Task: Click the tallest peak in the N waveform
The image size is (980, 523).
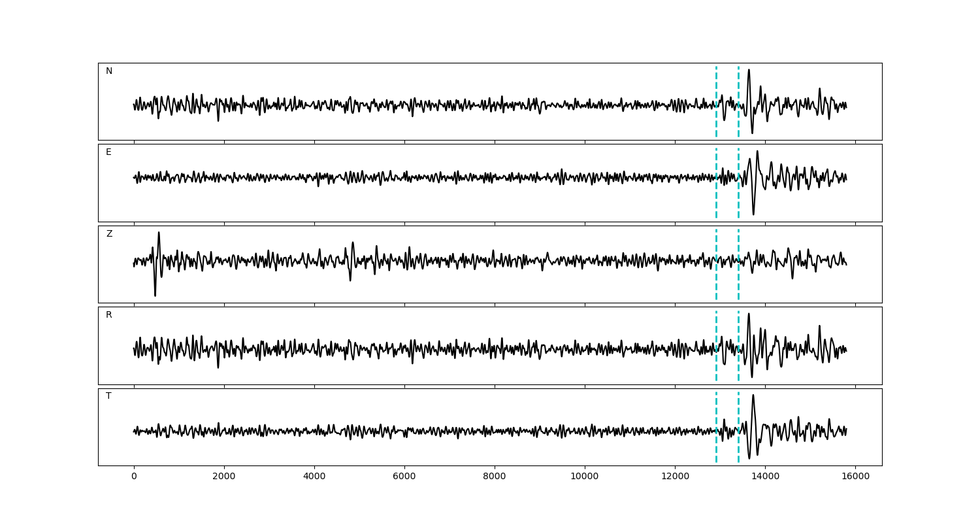Action: 749,71
